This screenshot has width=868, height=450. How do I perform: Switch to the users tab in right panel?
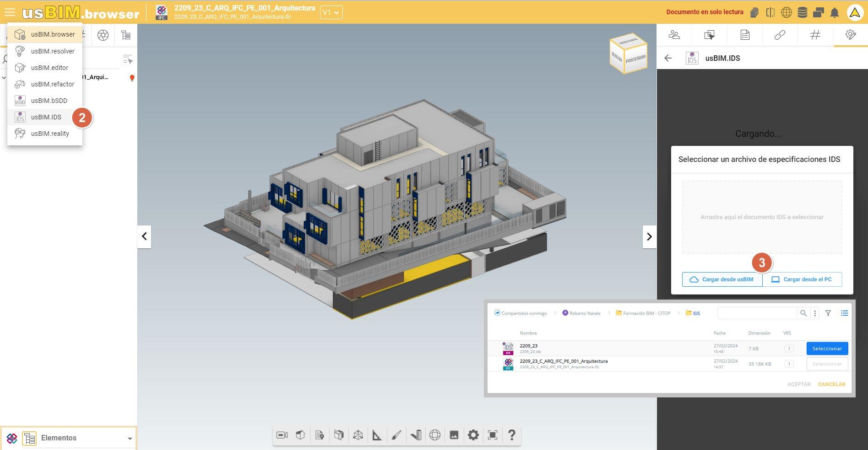click(x=674, y=35)
